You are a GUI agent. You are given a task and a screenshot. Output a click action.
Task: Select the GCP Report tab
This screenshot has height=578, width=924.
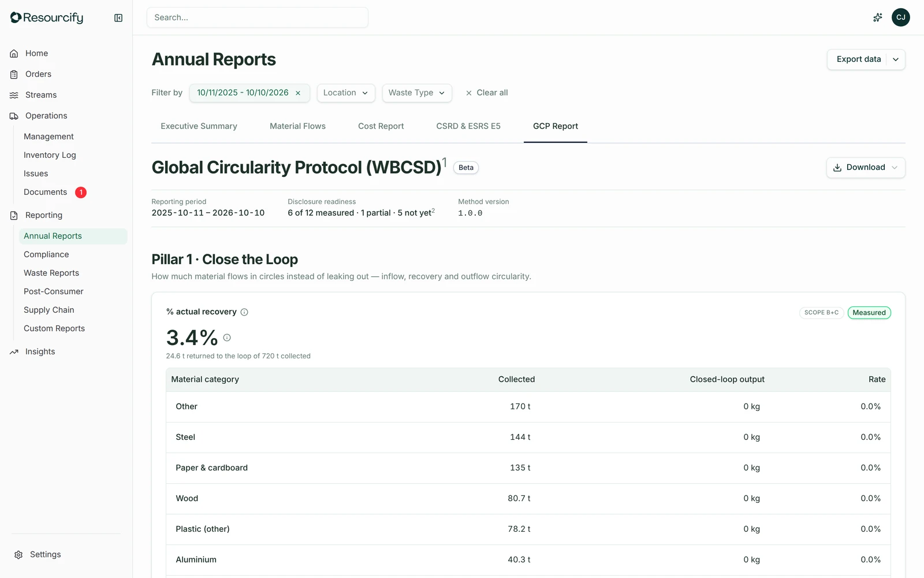[x=556, y=126]
